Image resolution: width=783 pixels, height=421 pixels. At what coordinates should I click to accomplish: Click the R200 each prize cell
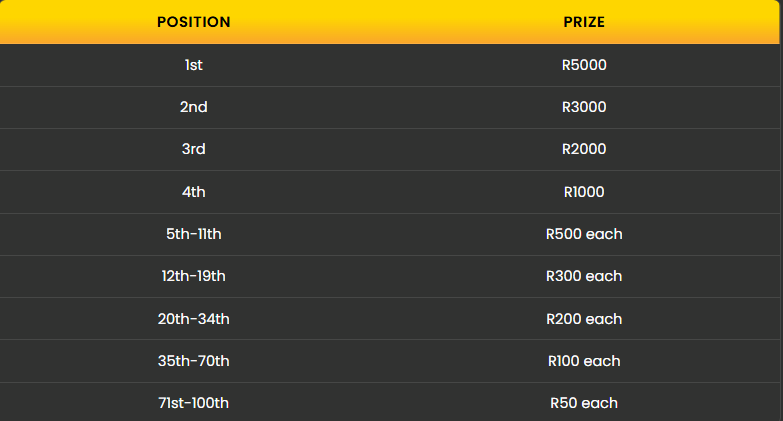[584, 319]
